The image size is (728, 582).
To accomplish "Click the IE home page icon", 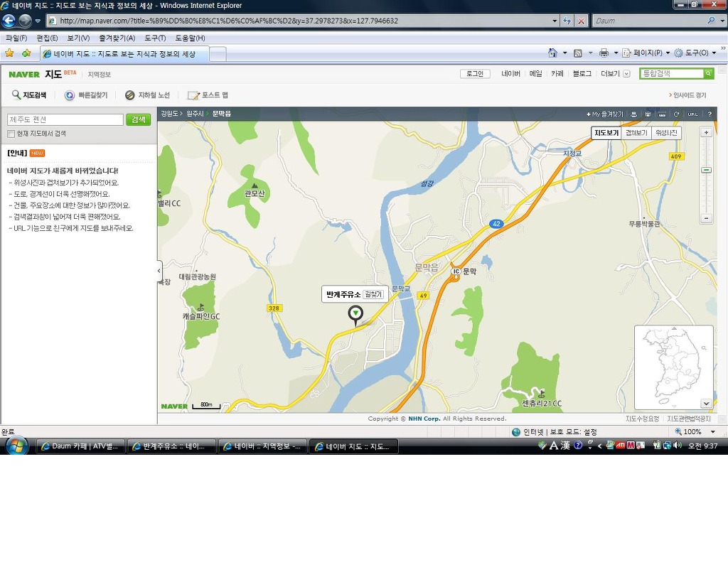I will [552, 53].
